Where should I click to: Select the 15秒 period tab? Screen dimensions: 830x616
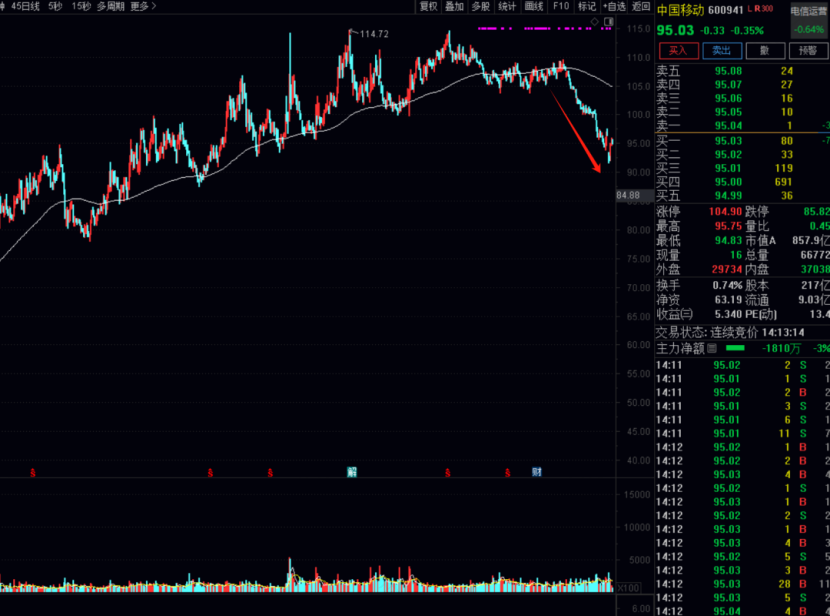tap(81, 6)
